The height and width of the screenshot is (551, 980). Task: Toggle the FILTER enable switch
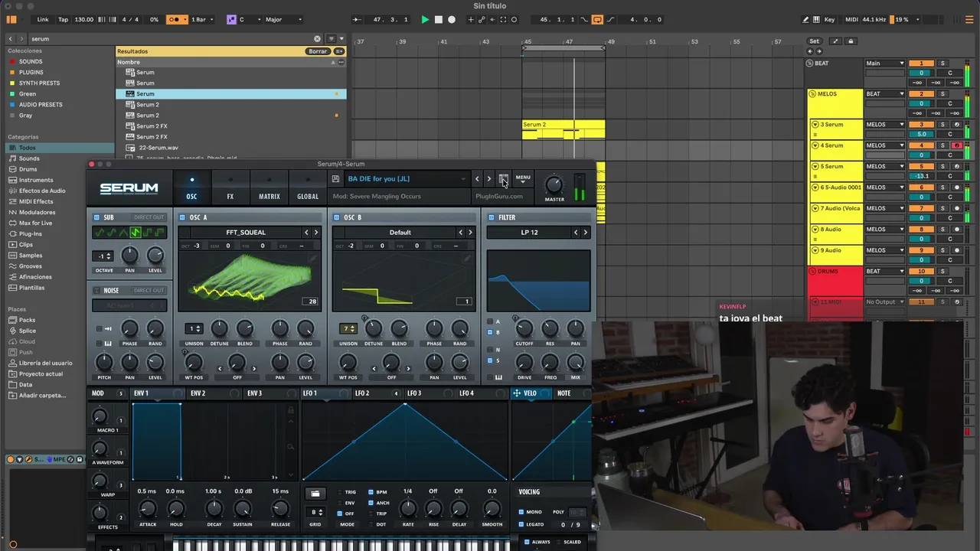click(492, 217)
